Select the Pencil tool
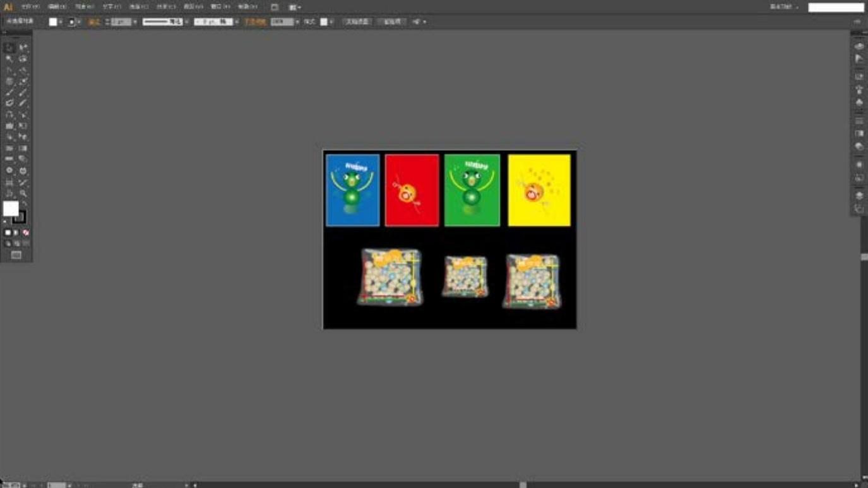Viewport: 868px width, 488px height. click(x=23, y=92)
